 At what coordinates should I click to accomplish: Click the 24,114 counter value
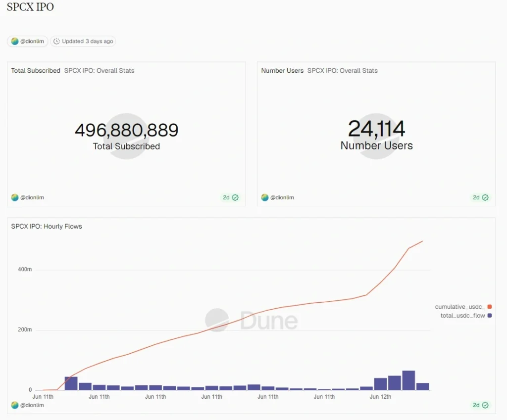point(376,129)
